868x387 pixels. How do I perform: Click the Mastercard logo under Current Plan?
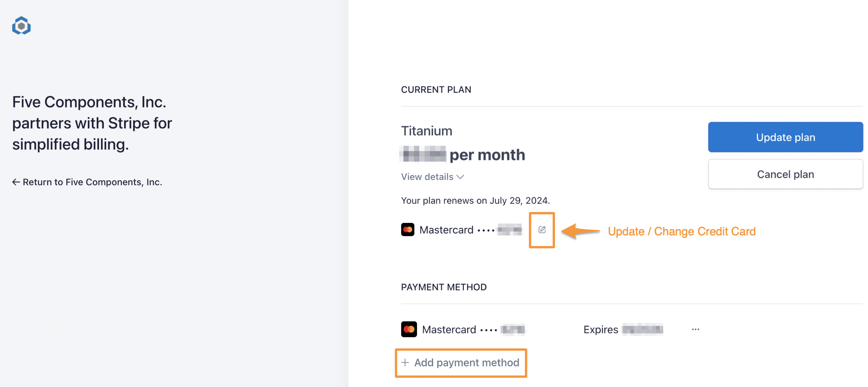pos(408,230)
